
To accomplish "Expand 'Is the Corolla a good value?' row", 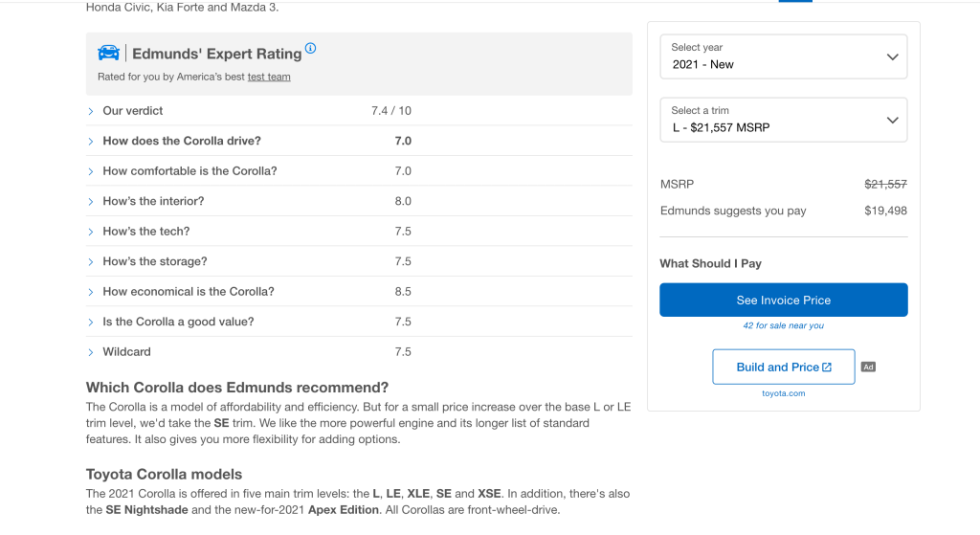I will 178,322.
